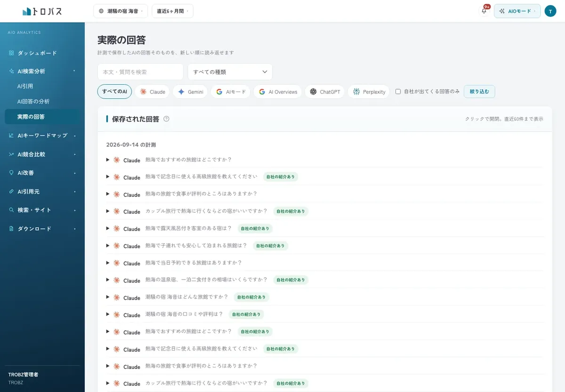565x392 pixels.
Task: Click the 本文・質問を検索 search field
Action: [140, 72]
